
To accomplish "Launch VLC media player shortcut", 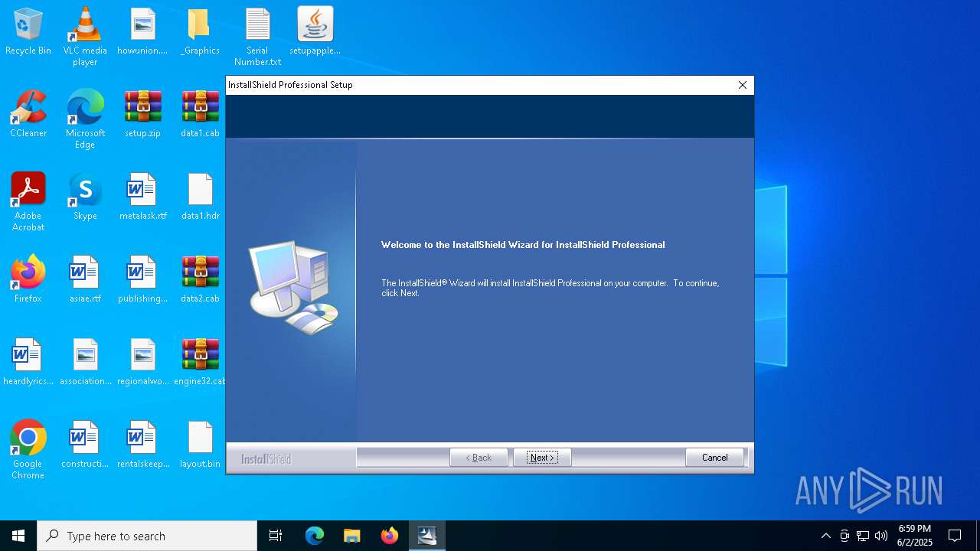I will [x=85, y=37].
